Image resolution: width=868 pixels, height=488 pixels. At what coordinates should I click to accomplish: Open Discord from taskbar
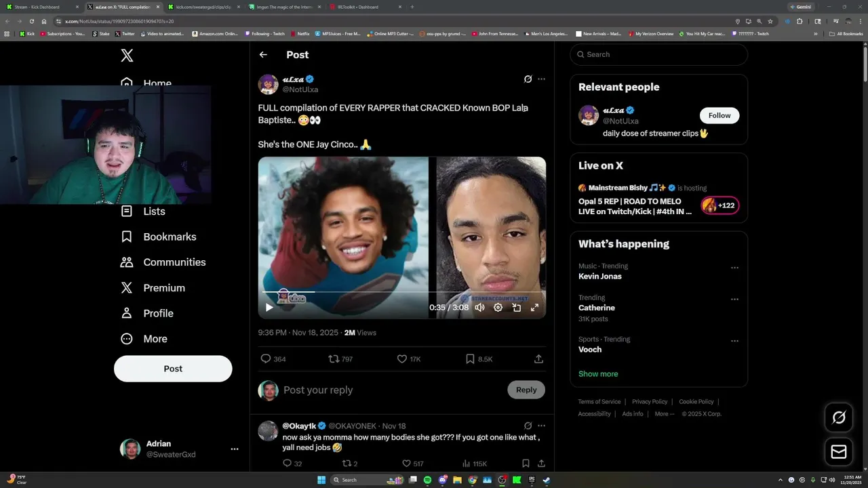pos(442,480)
